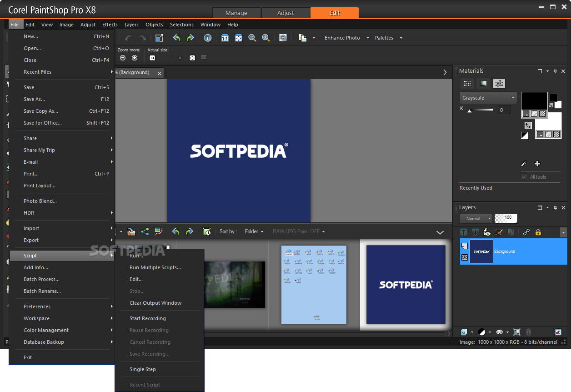Select Exit from the File menu
571x392 pixels.
pyautogui.click(x=62, y=357)
